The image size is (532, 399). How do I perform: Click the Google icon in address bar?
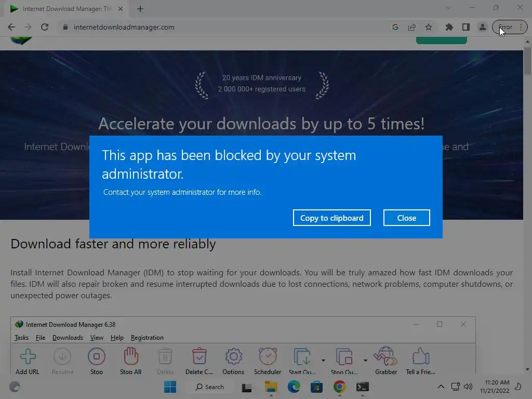pyautogui.click(x=395, y=27)
